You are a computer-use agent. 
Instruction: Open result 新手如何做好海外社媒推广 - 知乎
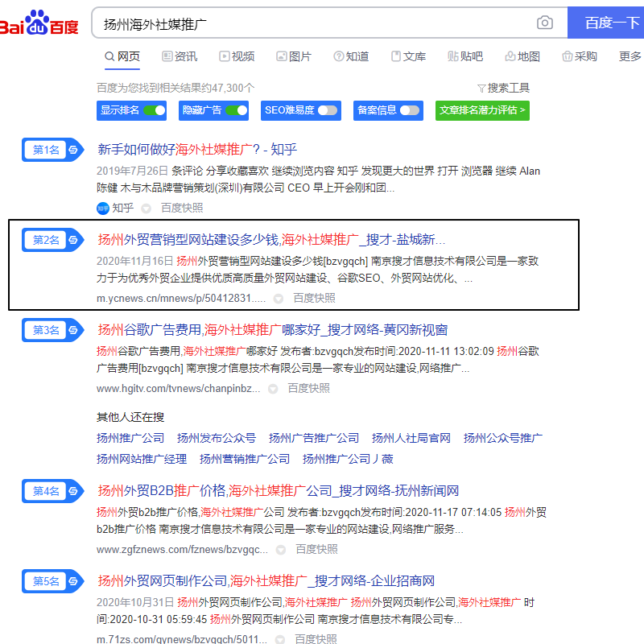(x=197, y=150)
